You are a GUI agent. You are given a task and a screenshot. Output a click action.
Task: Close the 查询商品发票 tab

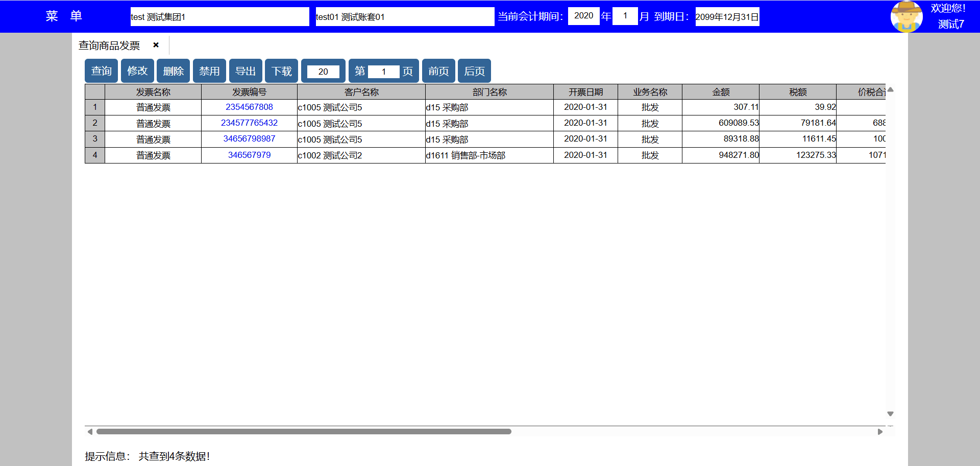pyautogui.click(x=156, y=45)
